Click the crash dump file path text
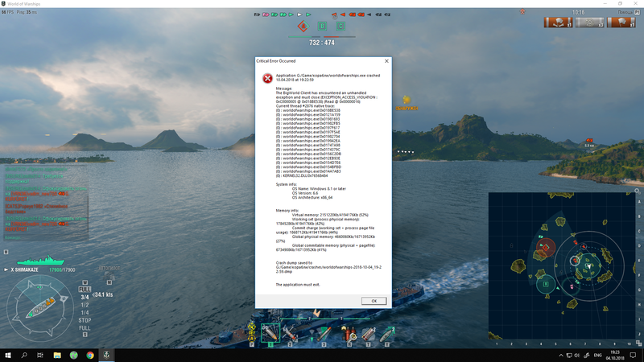Viewport: 644px width, 362px height. point(328,269)
